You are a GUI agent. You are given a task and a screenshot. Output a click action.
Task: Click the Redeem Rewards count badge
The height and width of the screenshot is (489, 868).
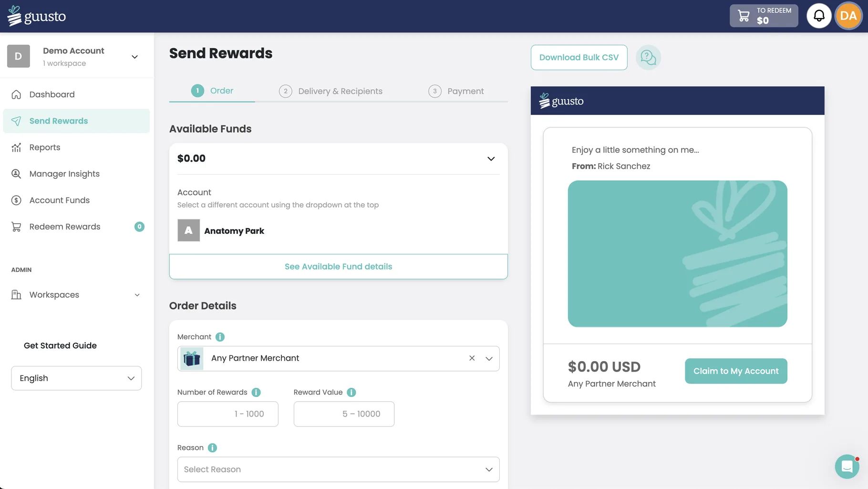click(139, 227)
